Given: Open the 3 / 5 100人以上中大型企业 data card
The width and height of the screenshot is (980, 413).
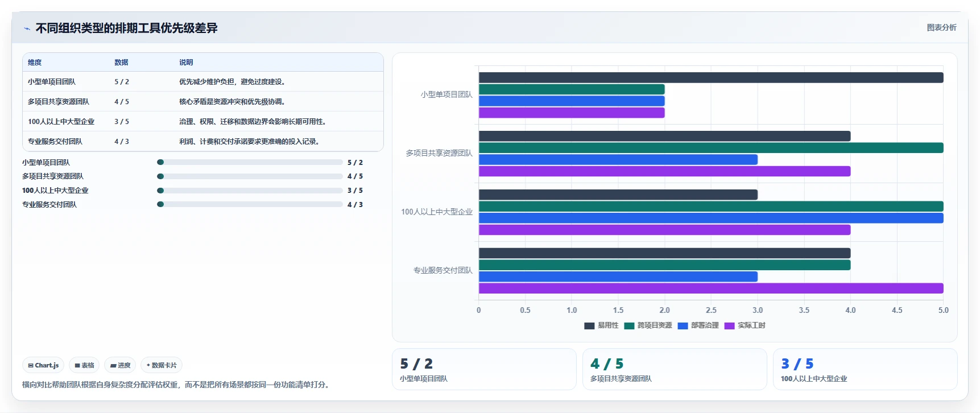Looking at the screenshot, I should point(865,369).
